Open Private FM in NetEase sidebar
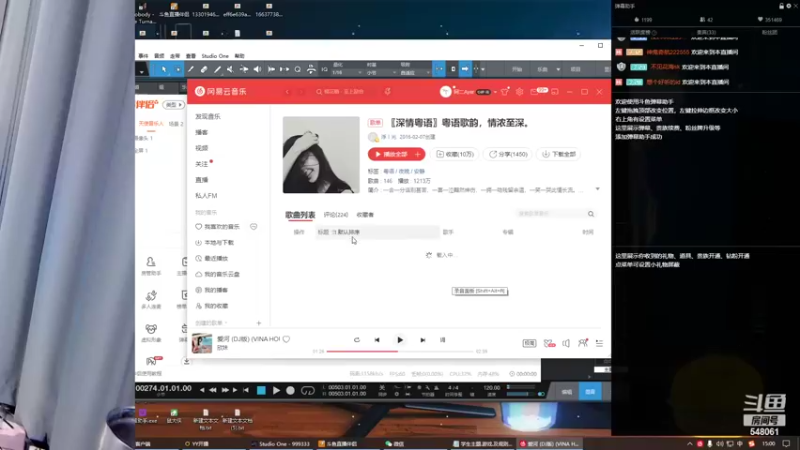This screenshot has height=450, width=800. [x=206, y=195]
